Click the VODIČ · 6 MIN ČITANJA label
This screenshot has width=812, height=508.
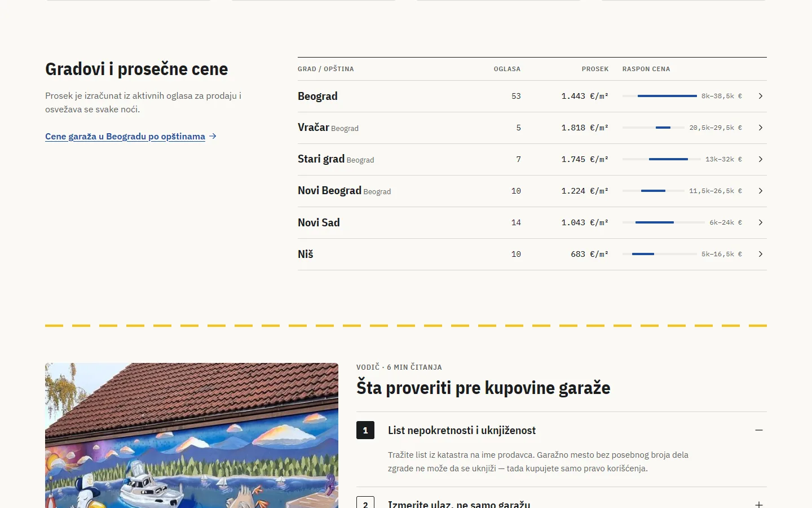(x=399, y=367)
